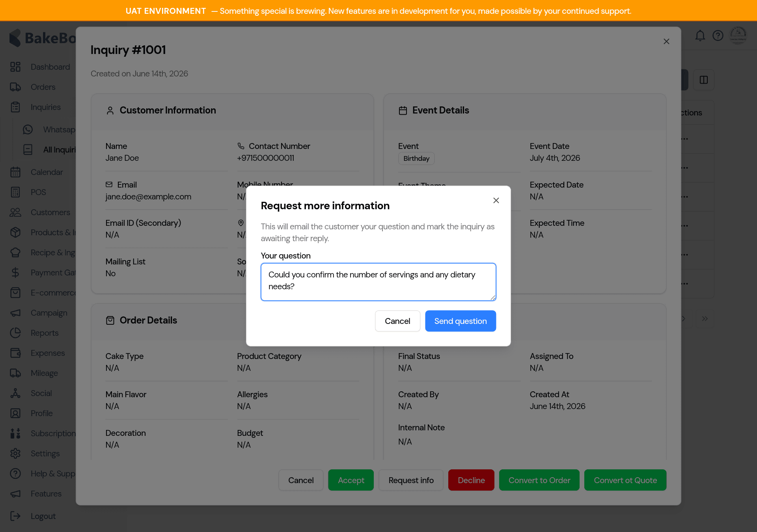Click the Inquiries clipboard icon

pyautogui.click(x=15, y=107)
